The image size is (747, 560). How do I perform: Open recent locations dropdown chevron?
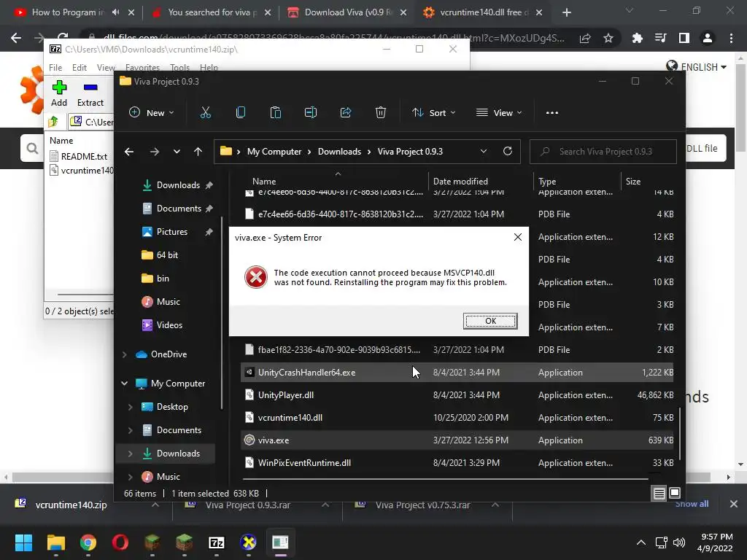[177, 152]
